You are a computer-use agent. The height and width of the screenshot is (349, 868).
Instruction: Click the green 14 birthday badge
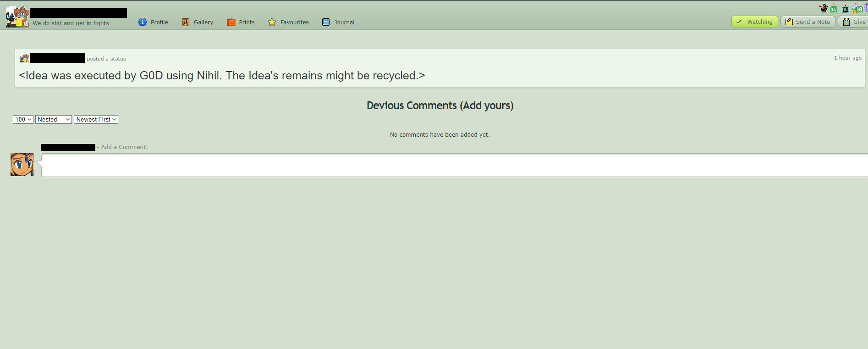[834, 9]
